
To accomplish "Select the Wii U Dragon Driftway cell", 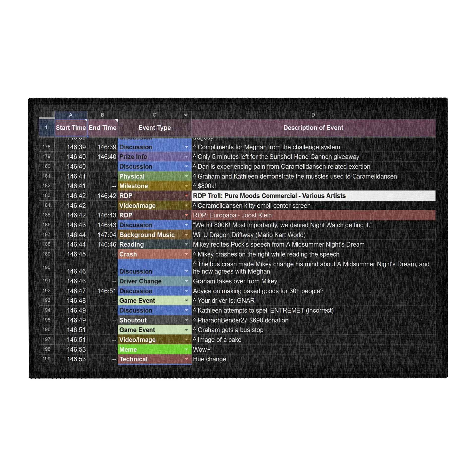I will pos(313,235).
